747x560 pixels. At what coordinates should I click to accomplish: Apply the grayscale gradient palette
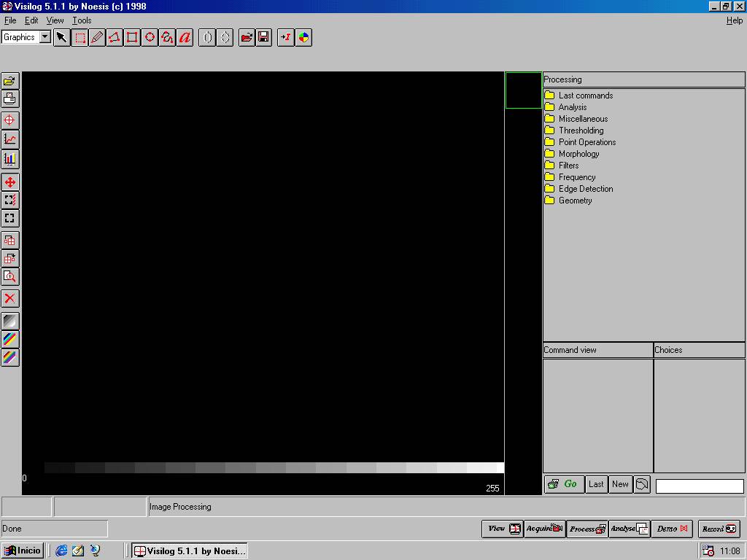tap(10, 321)
